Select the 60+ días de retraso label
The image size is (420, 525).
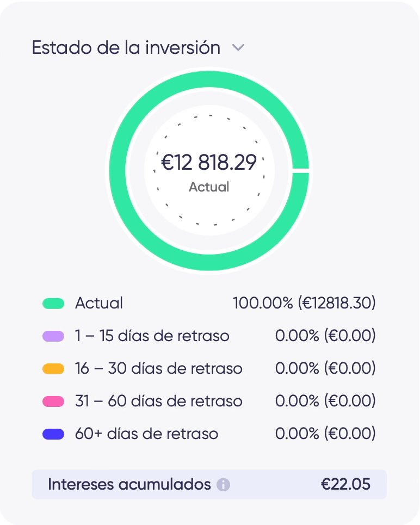(146, 434)
